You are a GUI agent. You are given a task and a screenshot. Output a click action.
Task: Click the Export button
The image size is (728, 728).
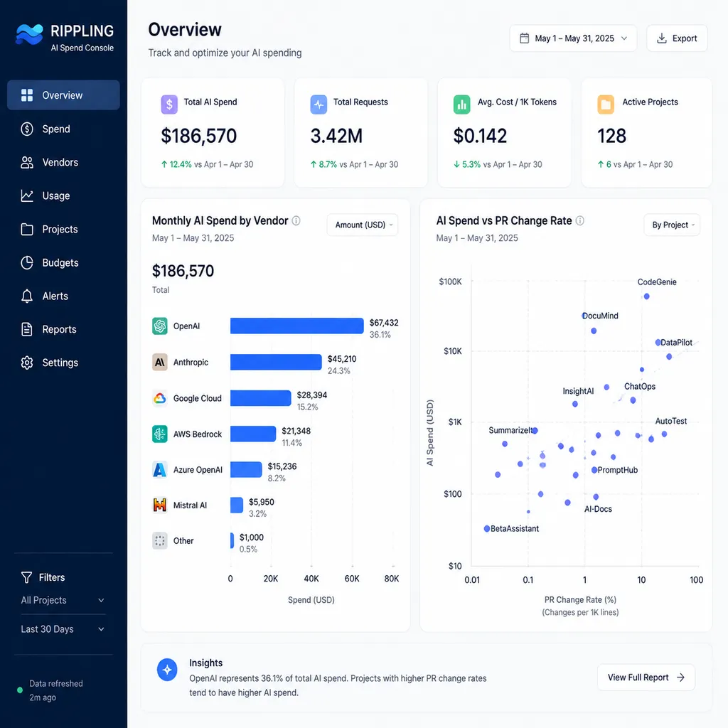tap(677, 38)
